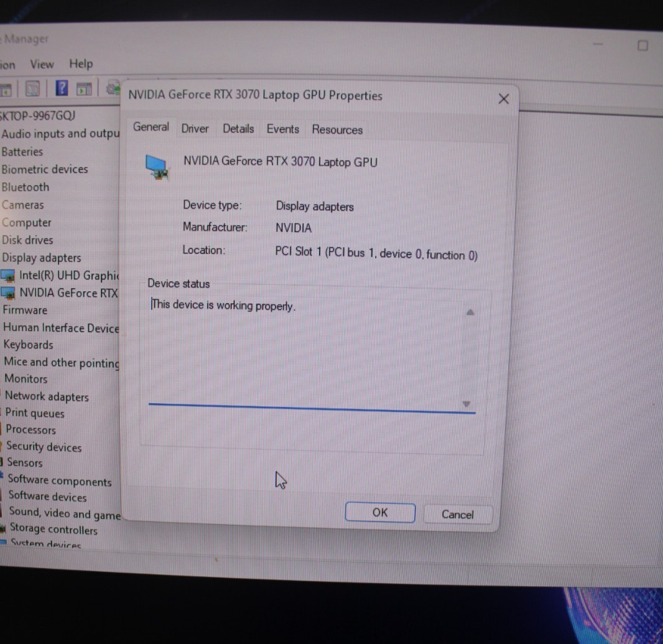Viewport: 663px width, 644px height.
Task: Select the Sensors category
Action: (24, 462)
